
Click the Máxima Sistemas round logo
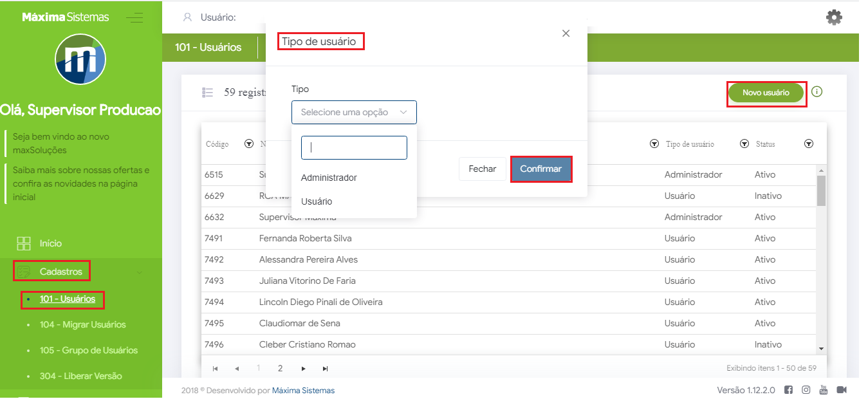click(x=80, y=60)
